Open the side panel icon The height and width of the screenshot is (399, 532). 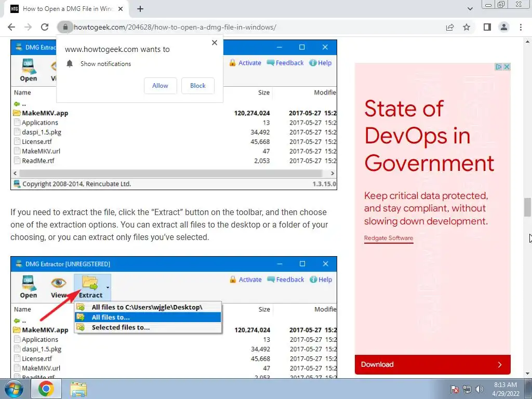[487, 27]
